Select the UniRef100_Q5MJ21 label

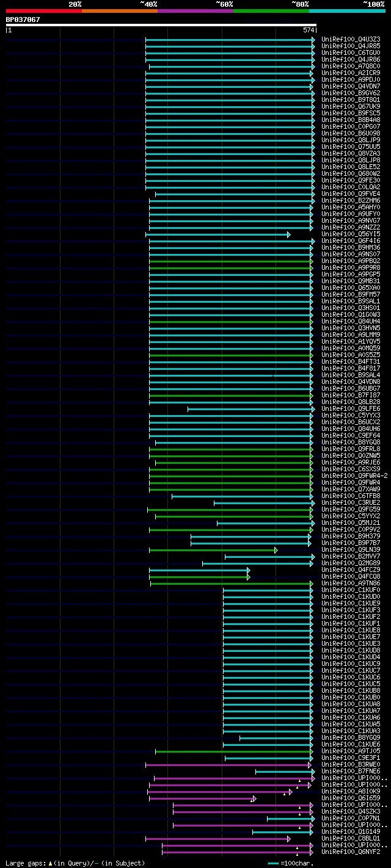[x=351, y=523]
